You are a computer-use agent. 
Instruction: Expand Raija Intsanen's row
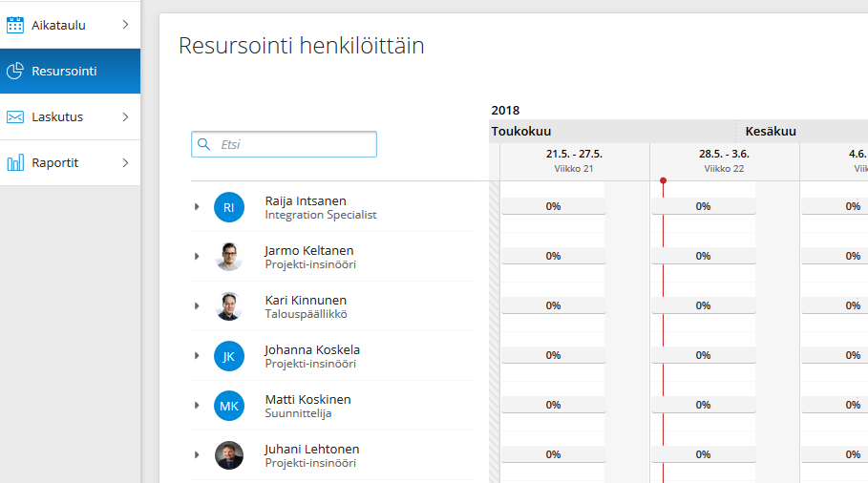[197, 207]
